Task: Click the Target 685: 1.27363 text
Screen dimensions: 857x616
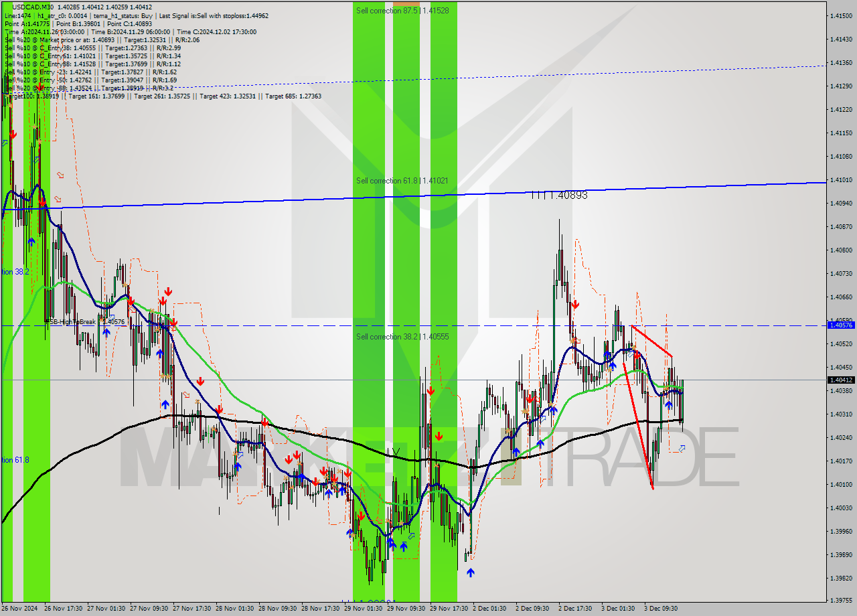Action: [293, 96]
